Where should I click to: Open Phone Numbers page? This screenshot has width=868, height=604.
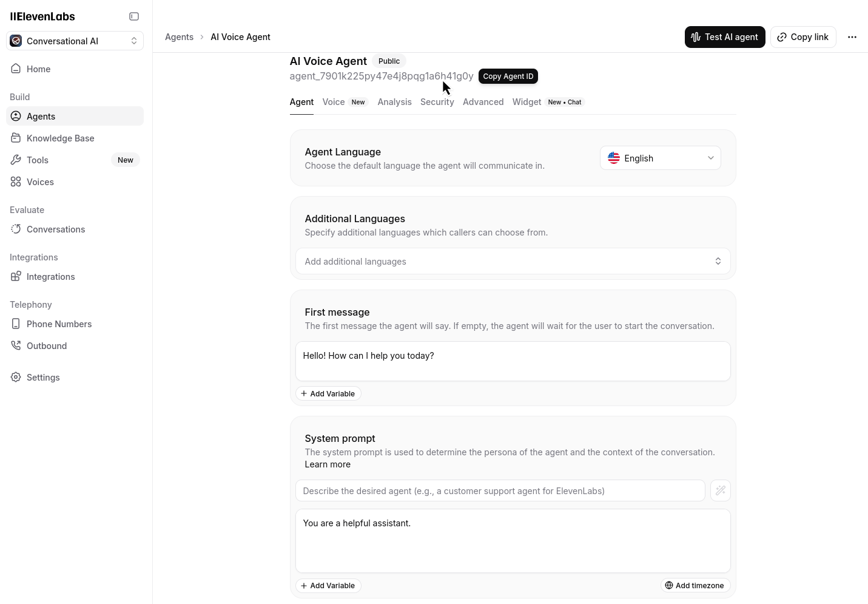75,324
